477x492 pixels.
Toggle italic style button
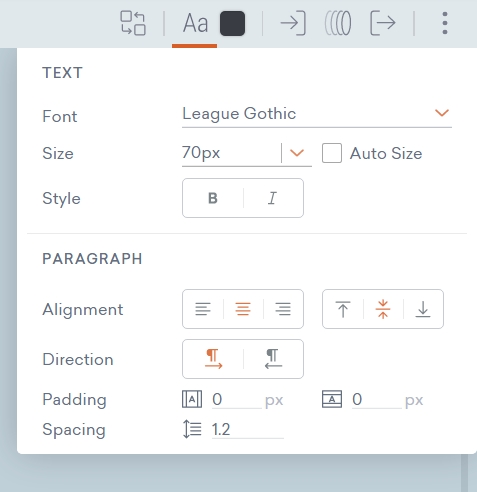[x=273, y=198]
